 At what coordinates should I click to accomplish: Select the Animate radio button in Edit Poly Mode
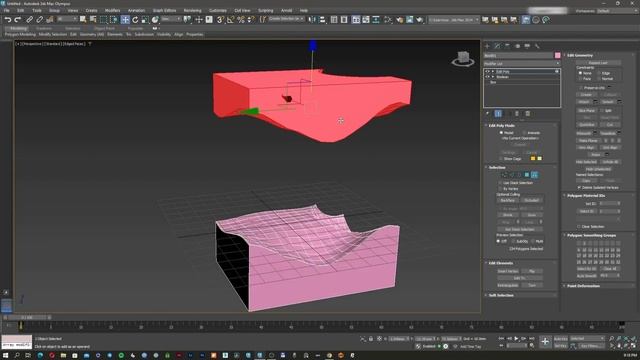click(524, 133)
